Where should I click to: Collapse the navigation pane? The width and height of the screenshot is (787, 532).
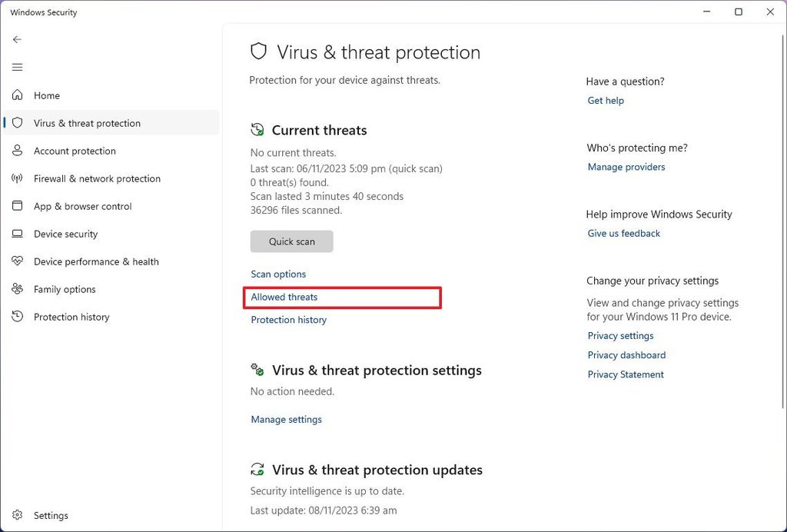point(17,67)
